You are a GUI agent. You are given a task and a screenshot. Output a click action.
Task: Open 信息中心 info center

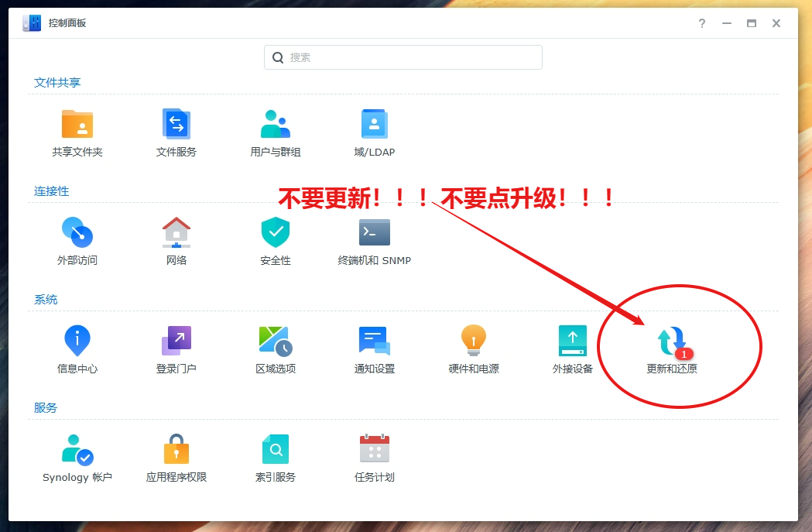77,342
